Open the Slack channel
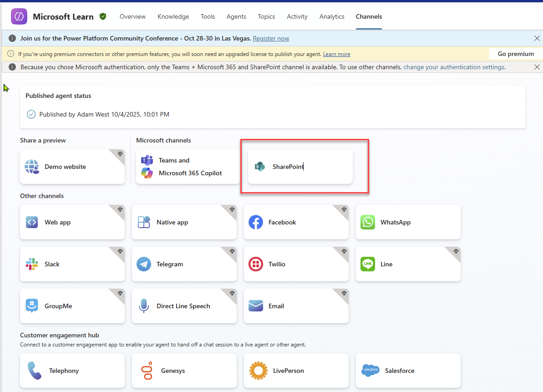 point(72,264)
